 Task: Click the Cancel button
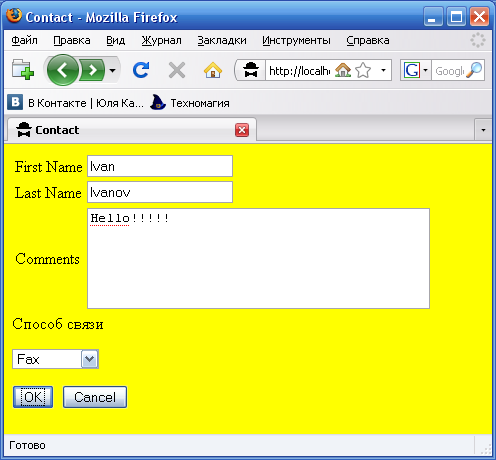click(x=95, y=397)
